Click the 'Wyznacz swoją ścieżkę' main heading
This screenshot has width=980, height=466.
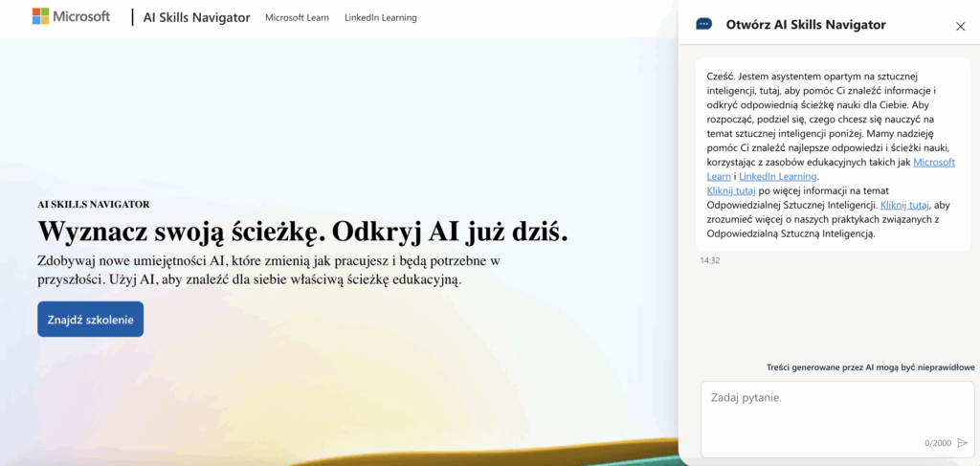pyautogui.click(x=302, y=231)
